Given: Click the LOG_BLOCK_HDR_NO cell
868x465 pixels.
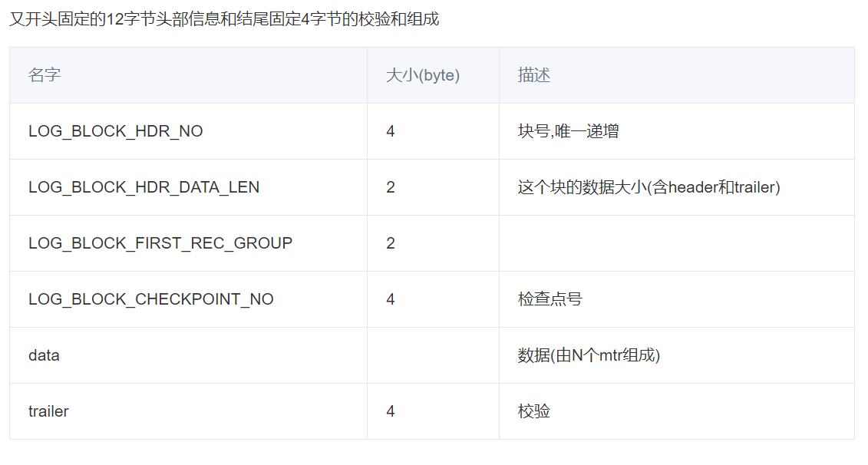Looking at the screenshot, I should click(188, 131).
